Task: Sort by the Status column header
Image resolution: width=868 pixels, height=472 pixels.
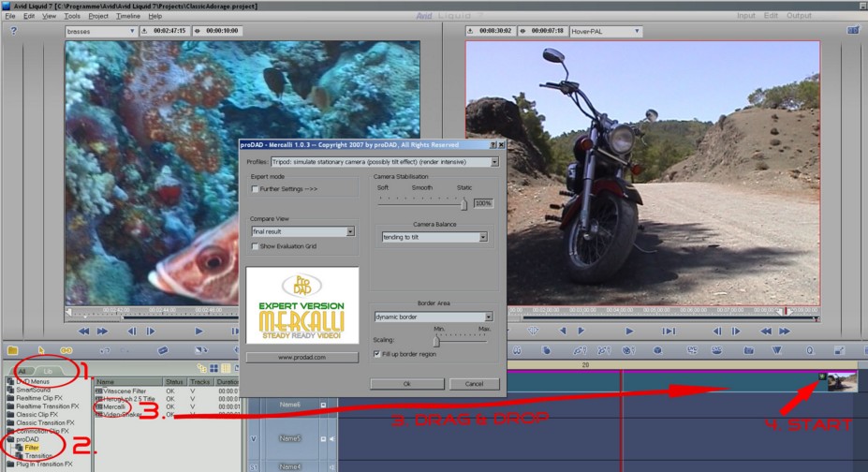Action: 174,382
